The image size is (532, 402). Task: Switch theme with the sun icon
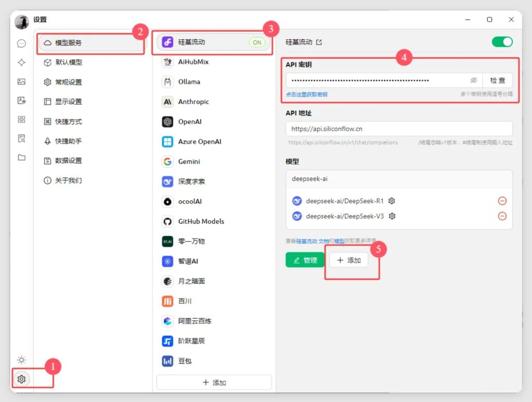tap(21, 360)
